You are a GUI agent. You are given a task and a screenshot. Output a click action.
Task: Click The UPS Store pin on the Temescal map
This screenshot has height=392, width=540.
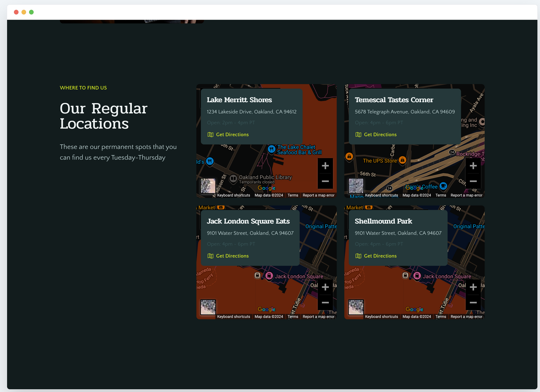point(402,160)
